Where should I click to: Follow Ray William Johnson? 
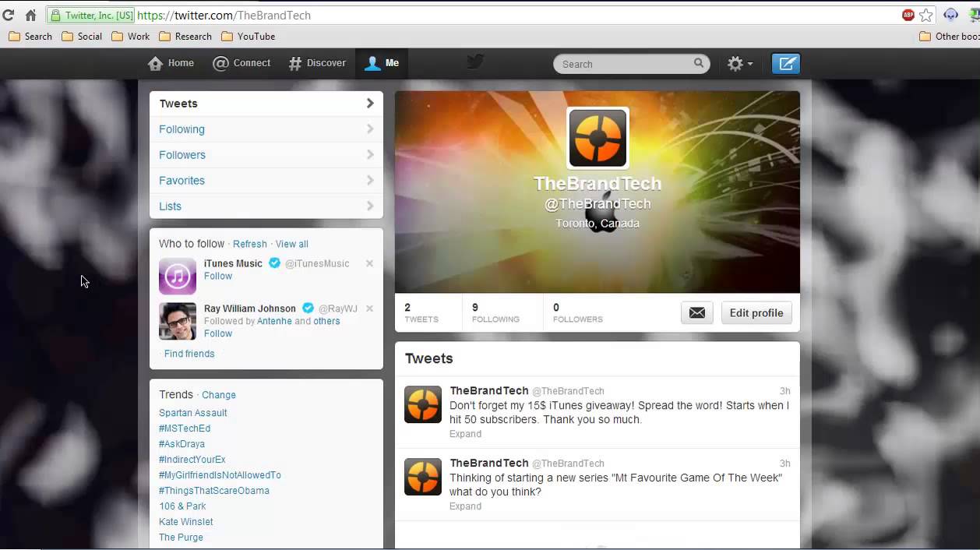click(x=218, y=333)
